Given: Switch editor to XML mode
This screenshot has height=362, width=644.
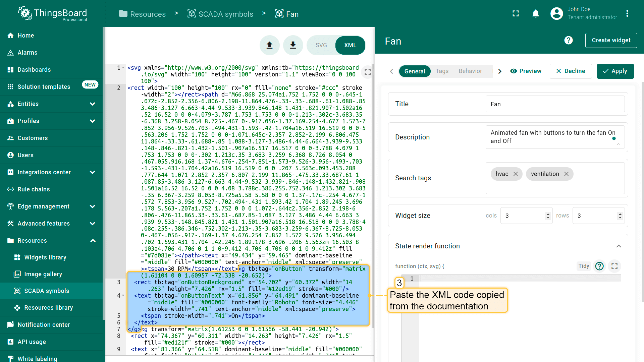Looking at the screenshot, I should [350, 45].
